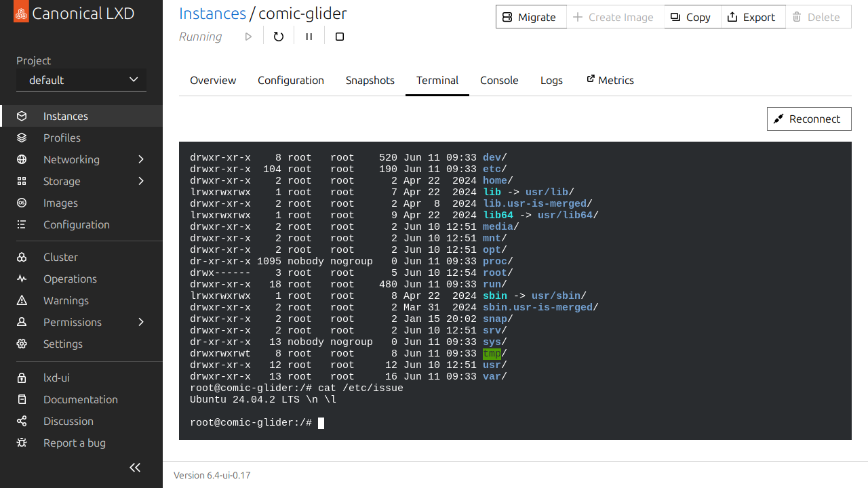This screenshot has width=868, height=488.
Task: Open the Metrics tab
Action: coord(610,80)
